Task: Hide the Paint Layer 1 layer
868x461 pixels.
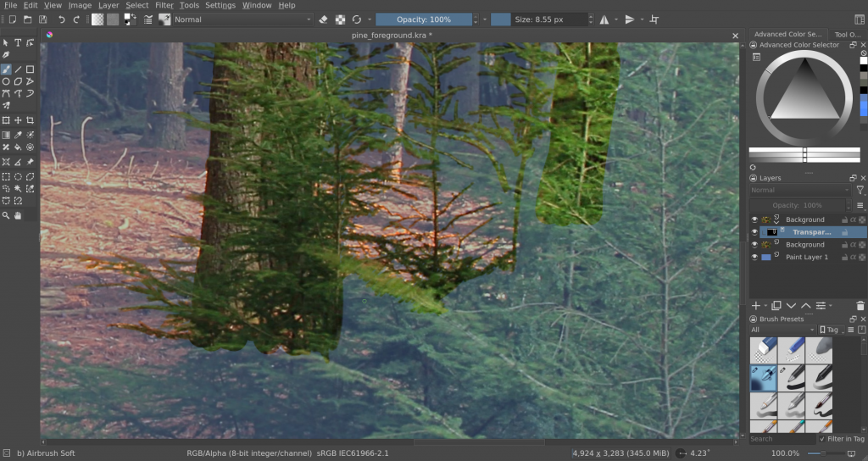Action: click(754, 257)
